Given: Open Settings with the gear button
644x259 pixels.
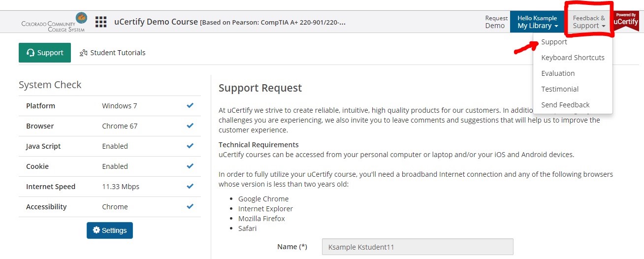Looking at the screenshot, I should point(110,230).
